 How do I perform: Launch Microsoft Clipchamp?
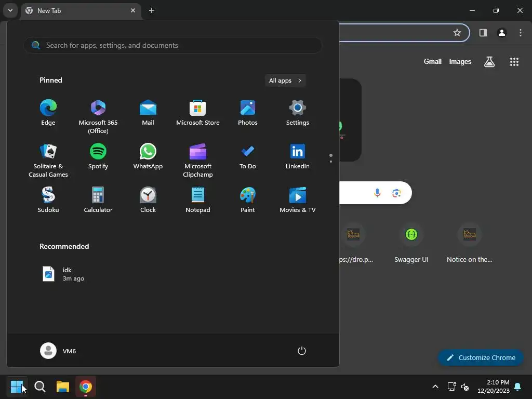198,161
